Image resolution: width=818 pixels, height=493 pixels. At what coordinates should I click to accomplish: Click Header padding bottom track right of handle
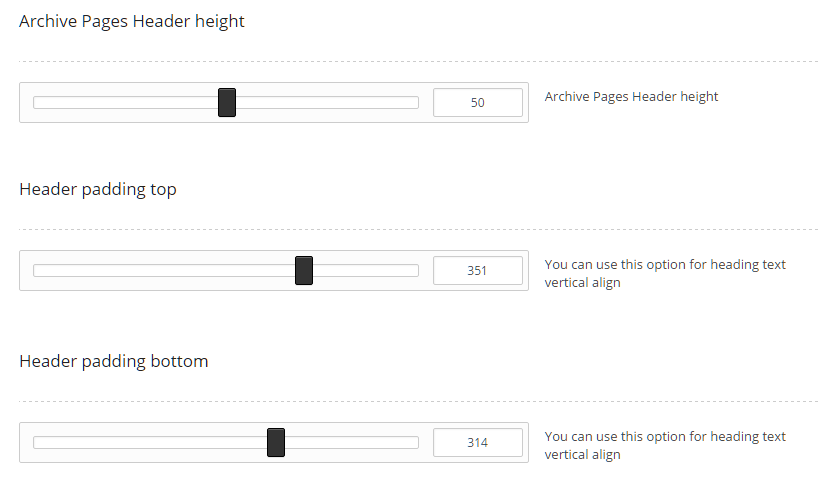pos(352,442)
